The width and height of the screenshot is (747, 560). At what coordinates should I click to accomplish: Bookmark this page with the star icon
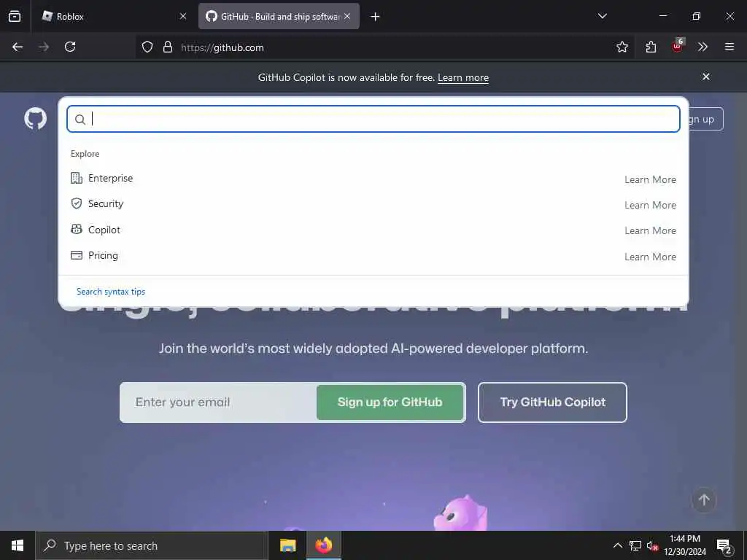click(x=622, y=47)
